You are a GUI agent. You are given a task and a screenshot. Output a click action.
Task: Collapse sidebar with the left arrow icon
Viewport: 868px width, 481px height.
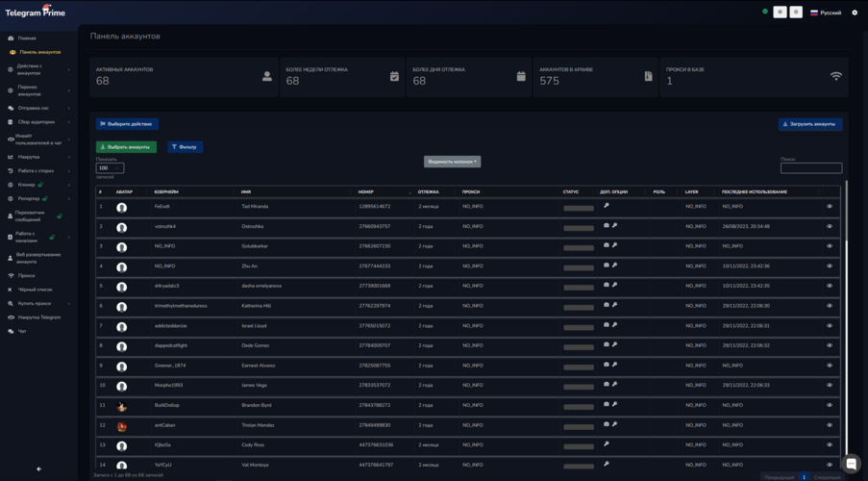tap(38, 469)
